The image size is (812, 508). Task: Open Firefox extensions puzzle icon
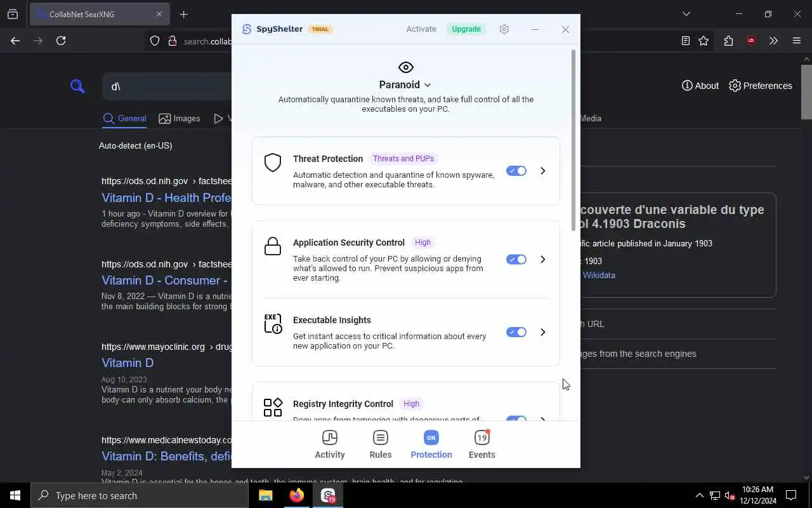728,41
